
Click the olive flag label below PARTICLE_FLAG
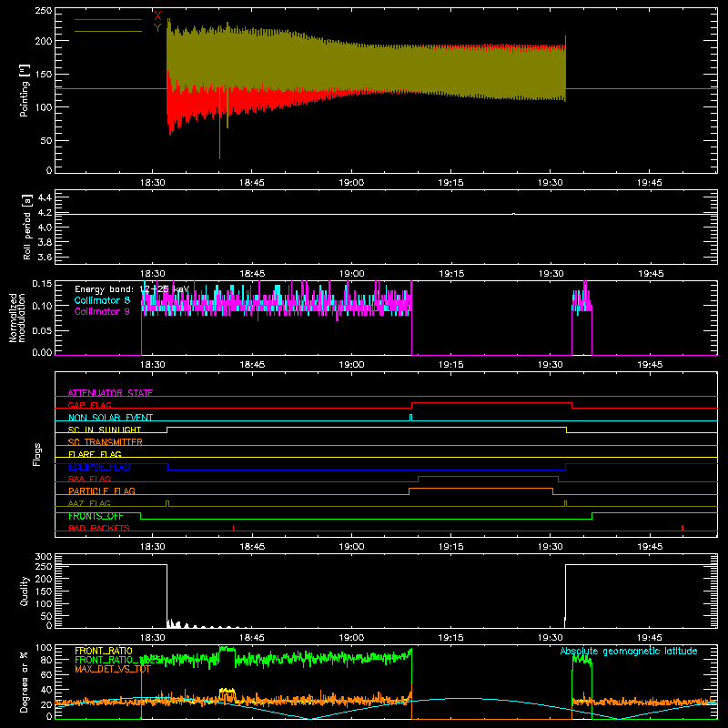(x=89, y=504)
